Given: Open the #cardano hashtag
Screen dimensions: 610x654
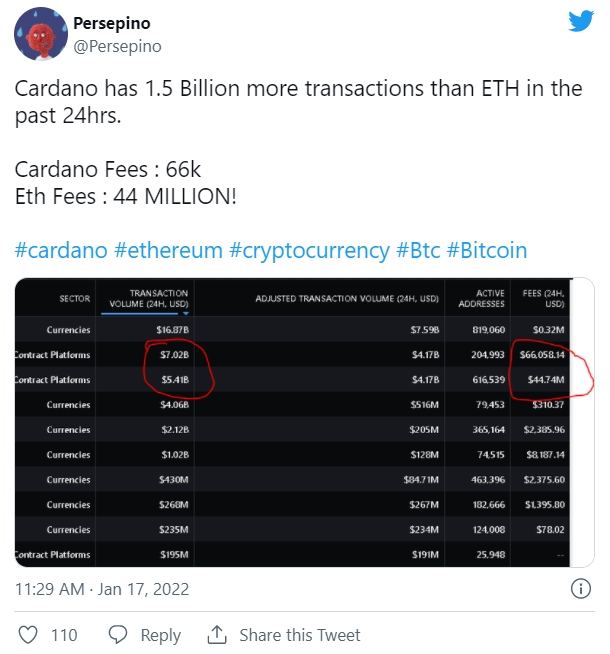Looking at the screenshot, I should tap(61, 250).
